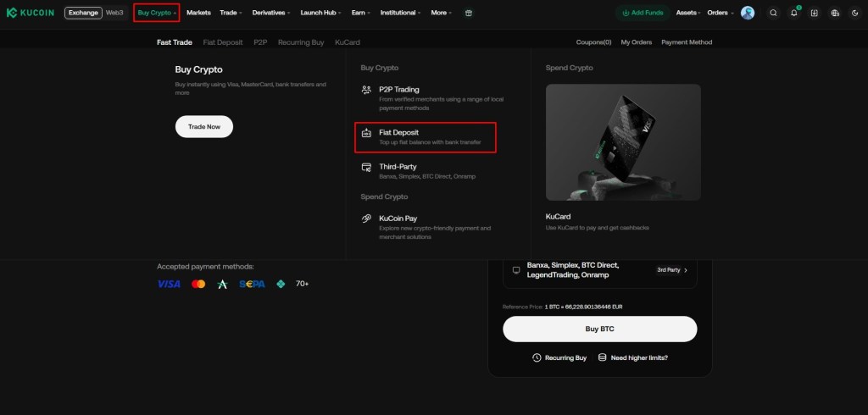Expand the Assets dropdown

[688, 13]
